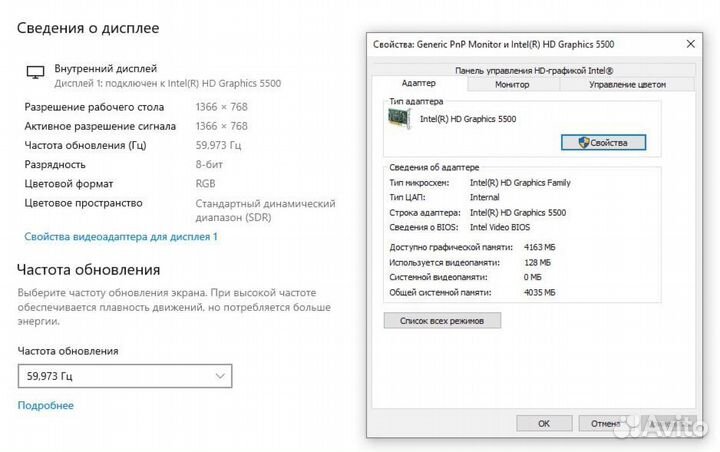Click the 8-бит bit depth value
This screenshot has width=720, height=452.
(209, 164)
